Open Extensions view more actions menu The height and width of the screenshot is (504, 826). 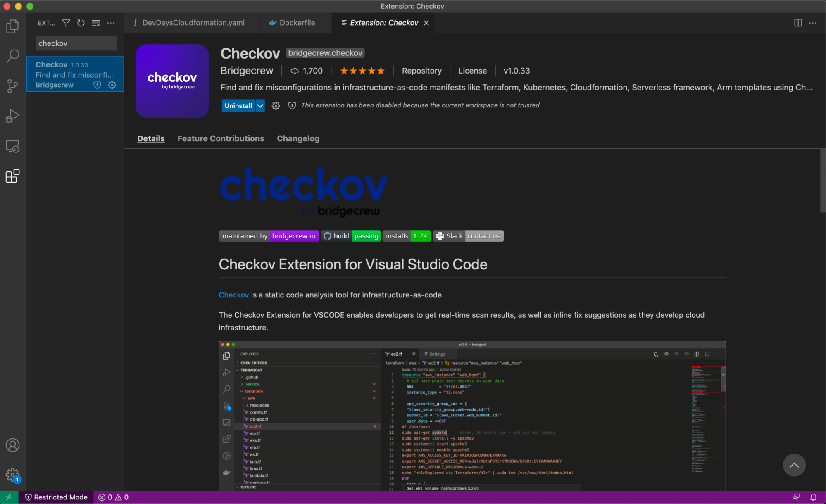click(x=111, y=23)
